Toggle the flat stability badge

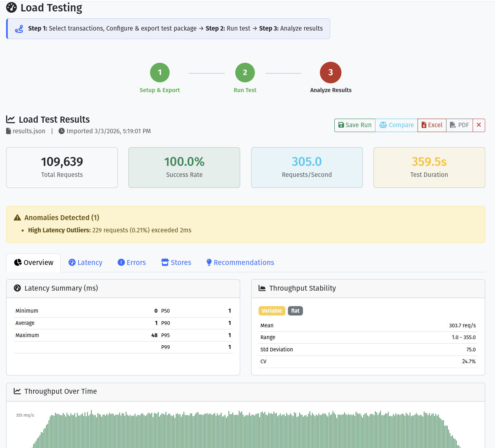295,311
